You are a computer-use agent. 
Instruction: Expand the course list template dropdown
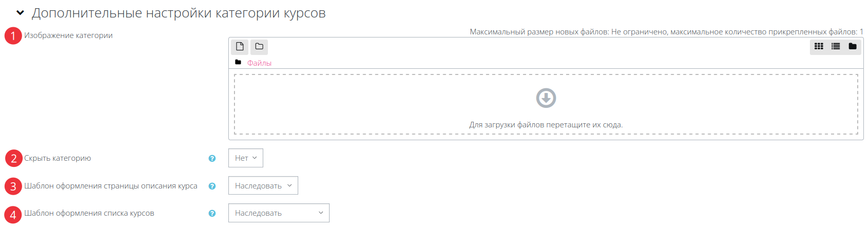point(279,213)
